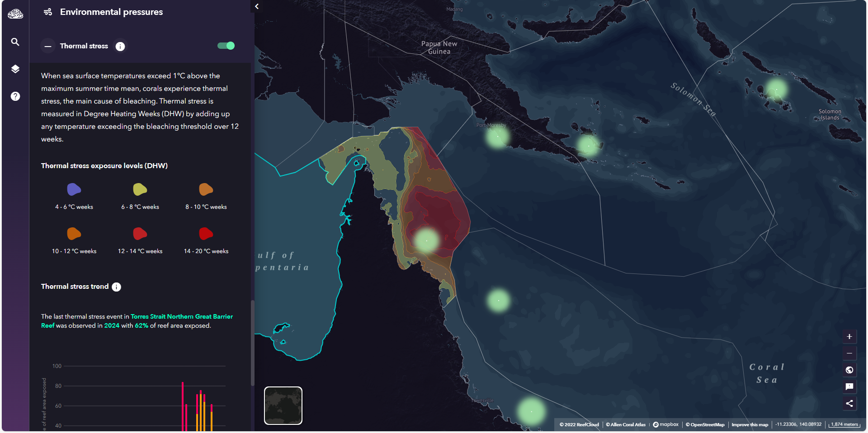Collapse the Thermal stress section

48,47
